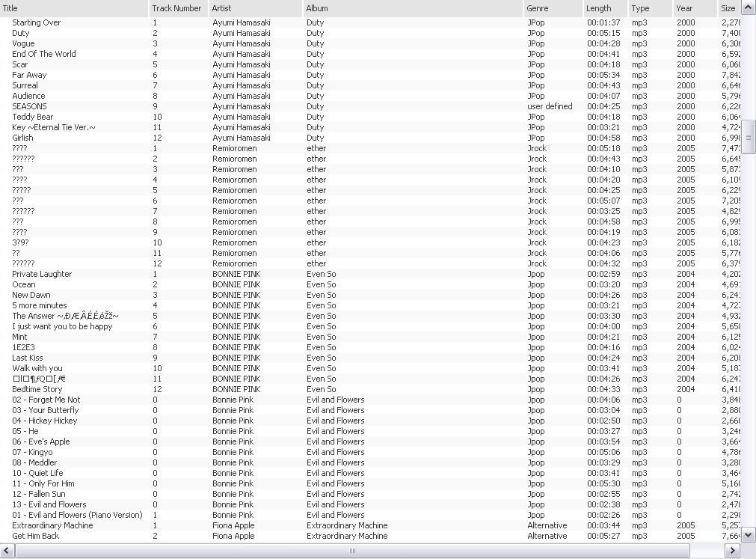Viewport: 756px width, 559px height.
Task: Click the Type column header
Action: tap(650, 8)
